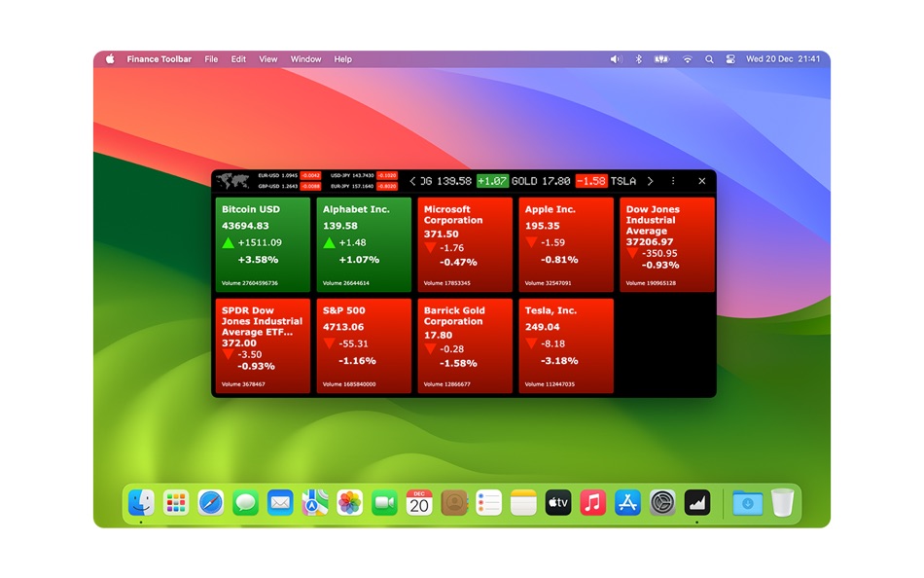Open the View menu

[268, 59]
